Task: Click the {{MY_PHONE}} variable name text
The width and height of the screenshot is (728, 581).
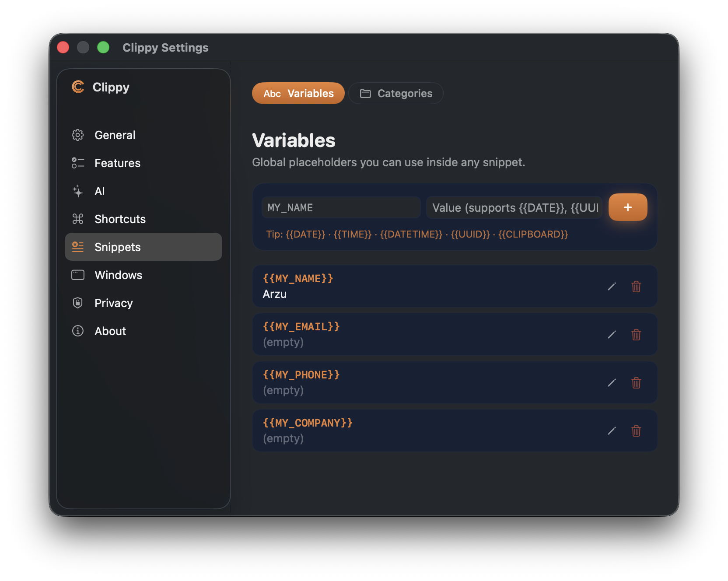Action: 301,374
